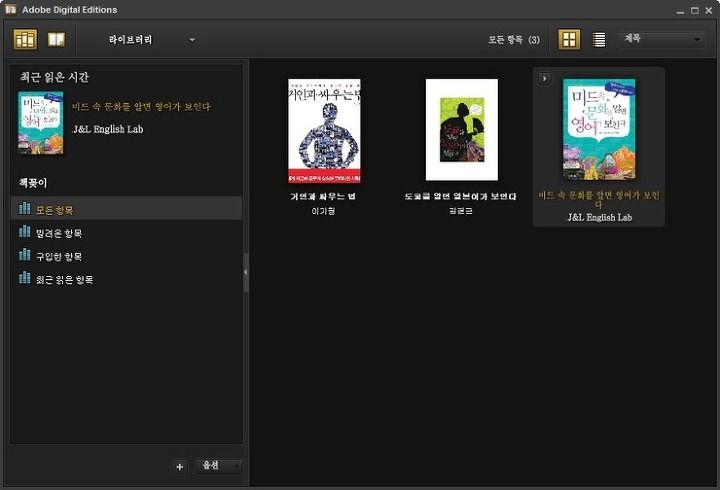Click J&L English Lab under selected book
Viewport: 720px width, 490px height.
click(x=600, y=217)
